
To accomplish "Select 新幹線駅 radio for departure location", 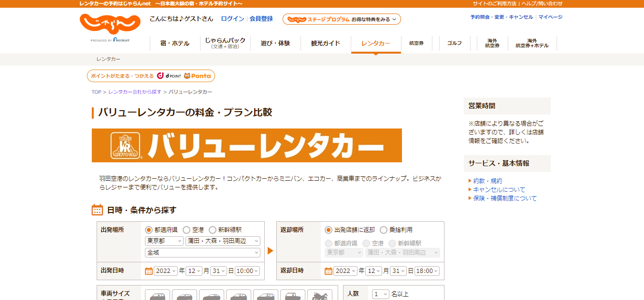I will tap(213, 230).
